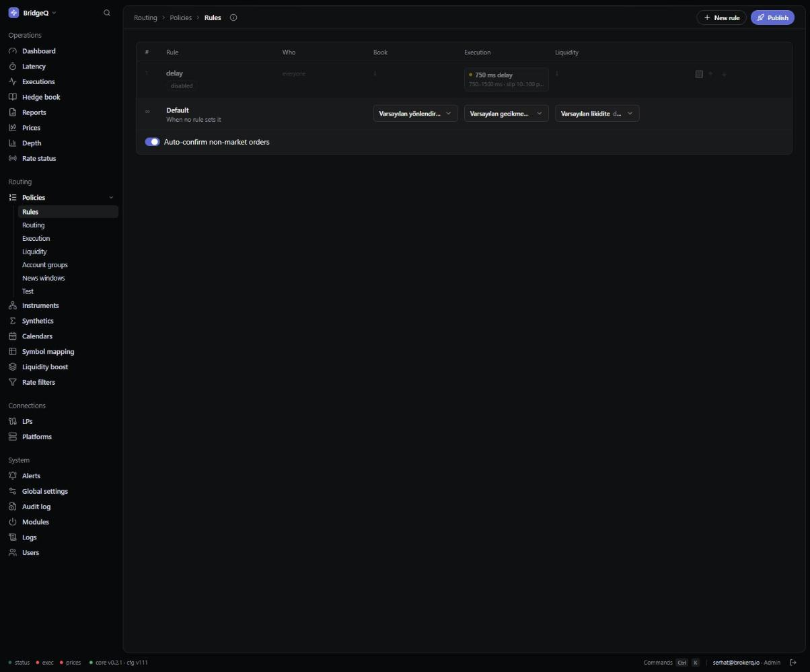Click the Liquidity boost layers icon

(13, 367)
